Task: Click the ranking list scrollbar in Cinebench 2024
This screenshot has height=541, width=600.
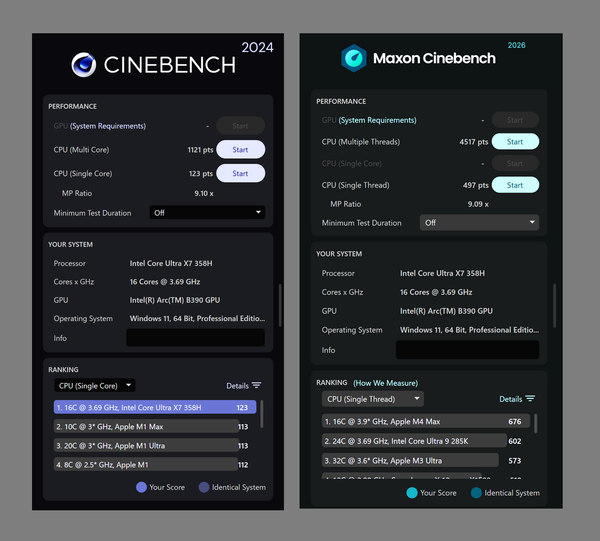Action: click(262, 414)
